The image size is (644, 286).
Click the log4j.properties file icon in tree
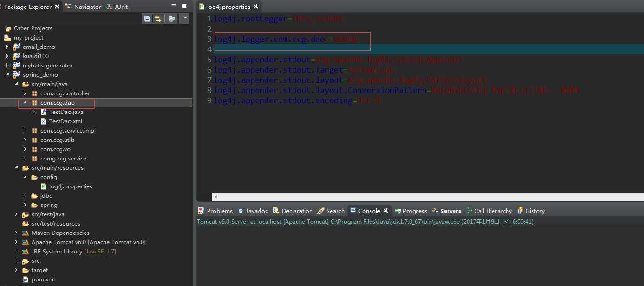(43, 186)
